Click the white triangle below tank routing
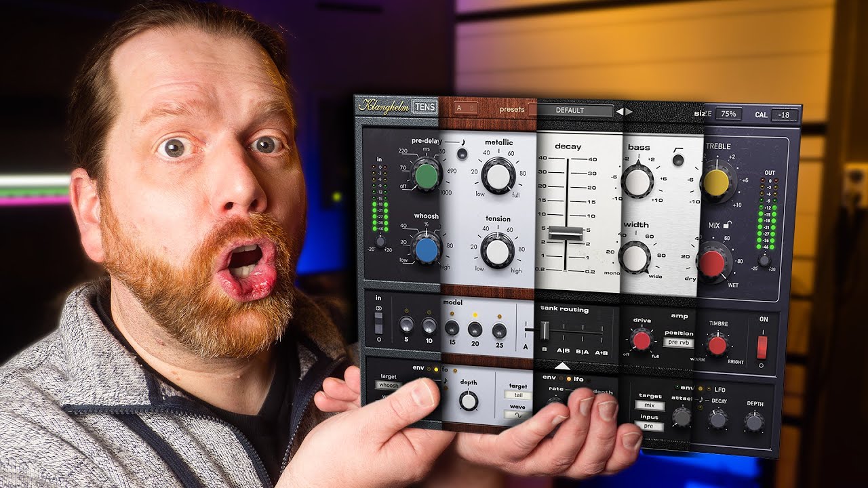The image size is (868, 488). click(562, 366)
